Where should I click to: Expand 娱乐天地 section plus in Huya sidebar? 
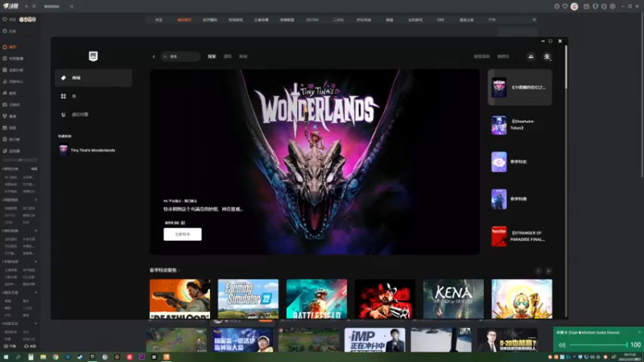pyautogui.click(x=35, y=293)
